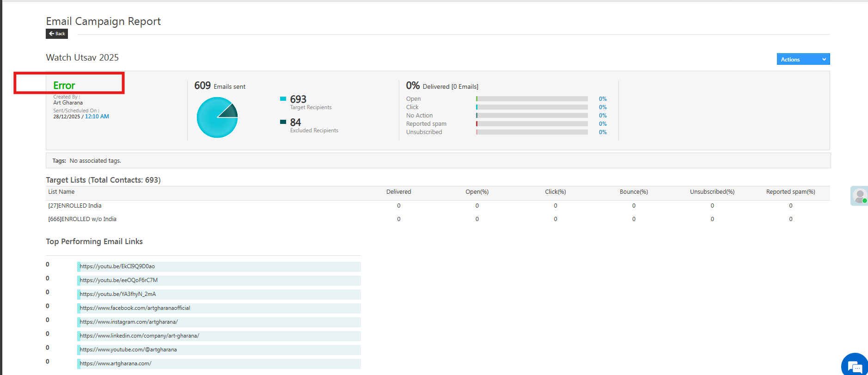This screenshot has height=375, width=868.
Task: Click the emails sent pie chart
Action: pyautogui.click(x=217, y=117)
